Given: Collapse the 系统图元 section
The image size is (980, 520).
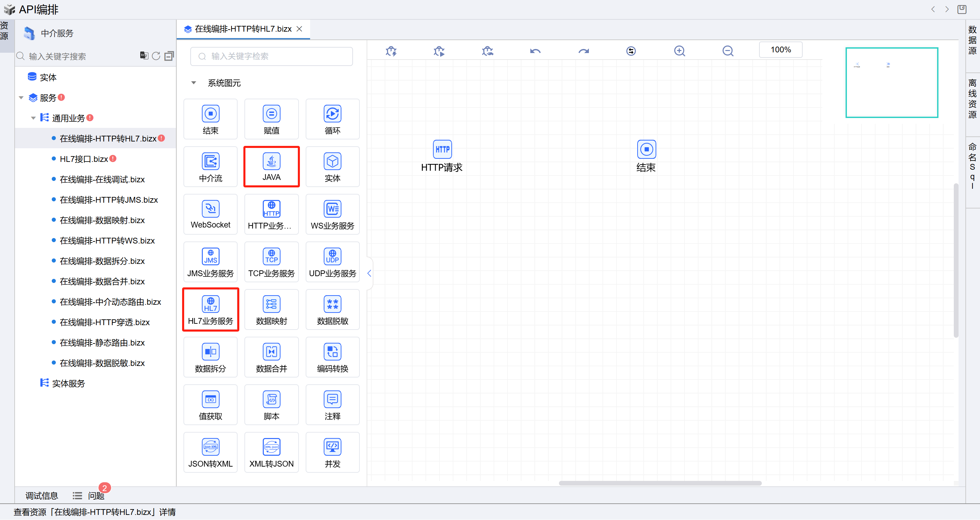Looking at the screenshot, I should (194, 83).
